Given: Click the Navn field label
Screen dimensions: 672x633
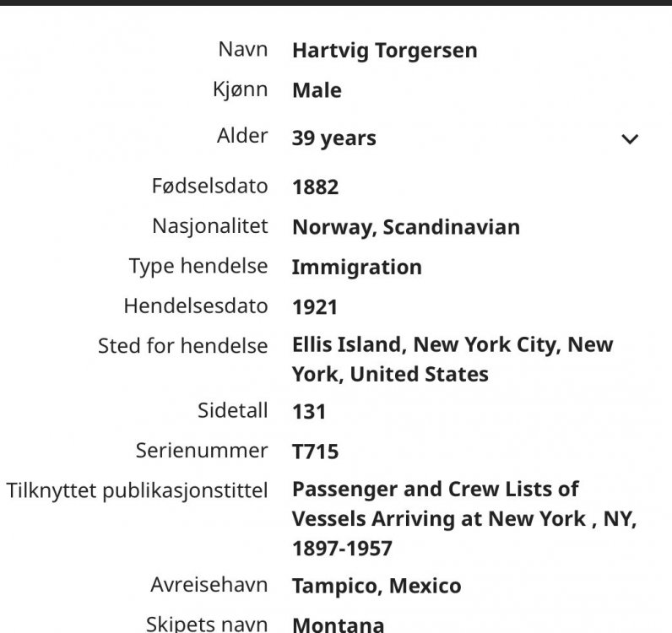Looking at the screenshot, I should (x=242, y=49).
